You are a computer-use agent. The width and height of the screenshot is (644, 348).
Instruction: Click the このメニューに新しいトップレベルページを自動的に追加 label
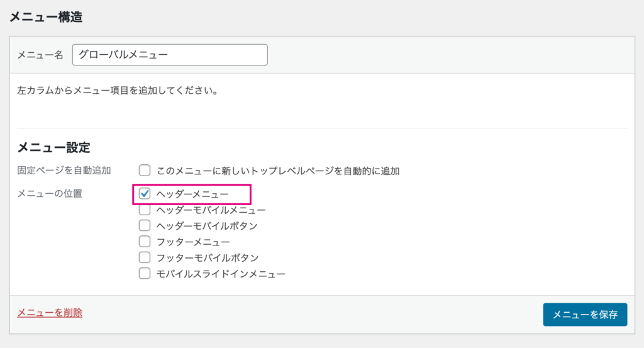click(278, 171)
